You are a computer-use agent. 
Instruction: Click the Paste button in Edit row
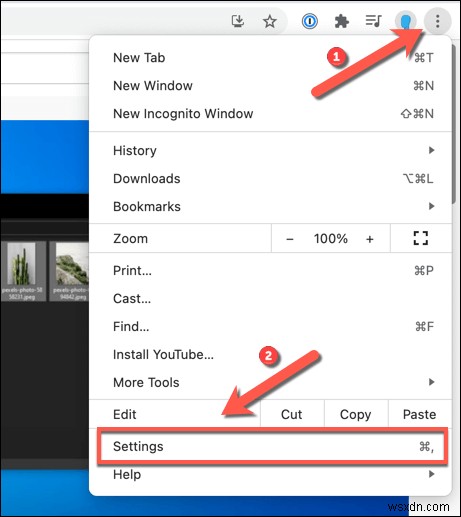pyautogui.click(x=420, y=414)
